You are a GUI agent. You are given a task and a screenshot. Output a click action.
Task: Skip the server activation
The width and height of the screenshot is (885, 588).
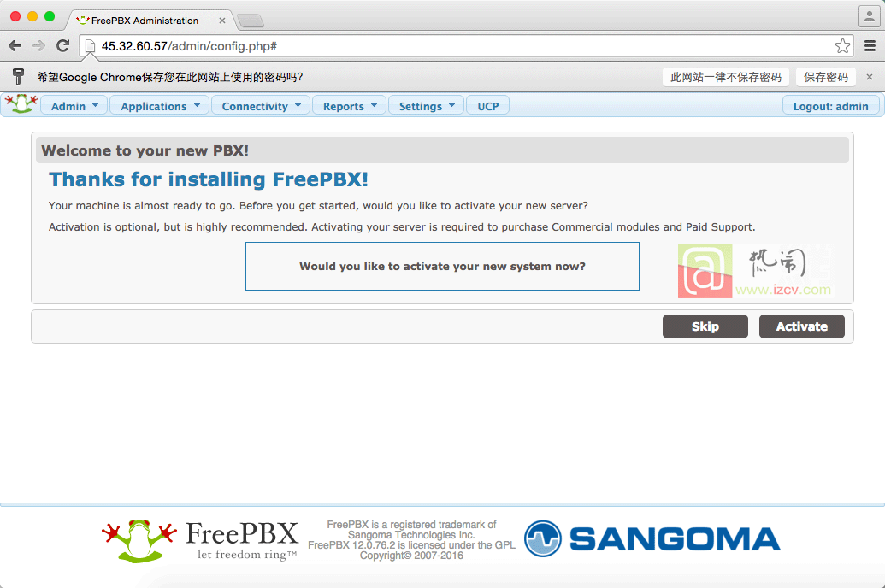(705, 326)
